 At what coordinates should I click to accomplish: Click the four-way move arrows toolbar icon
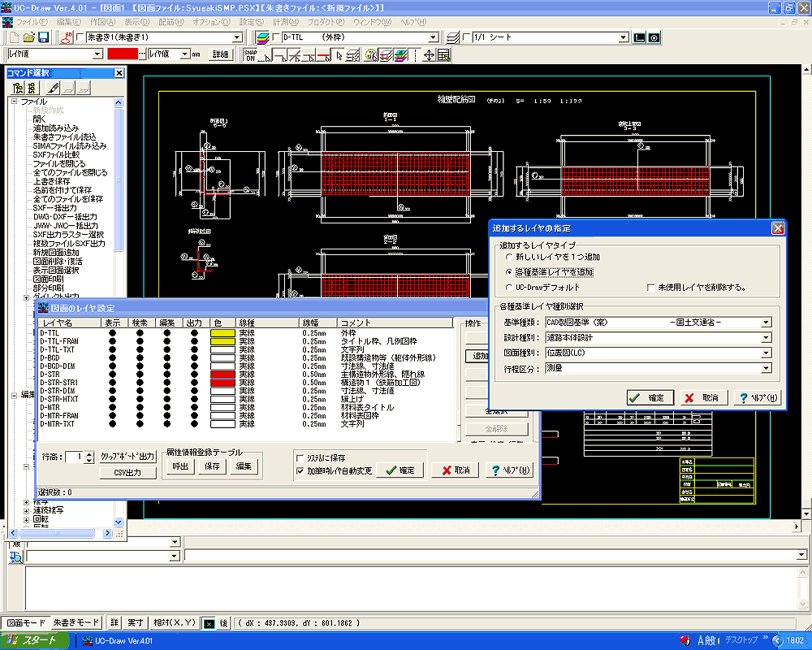pyautogui.click(x=428, y=54)
